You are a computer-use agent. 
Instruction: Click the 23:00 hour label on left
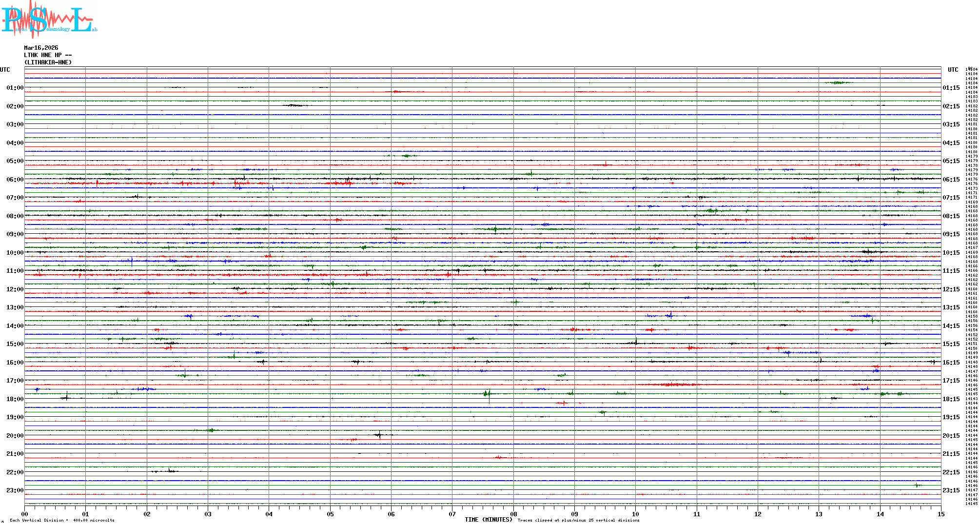point(15,490)
